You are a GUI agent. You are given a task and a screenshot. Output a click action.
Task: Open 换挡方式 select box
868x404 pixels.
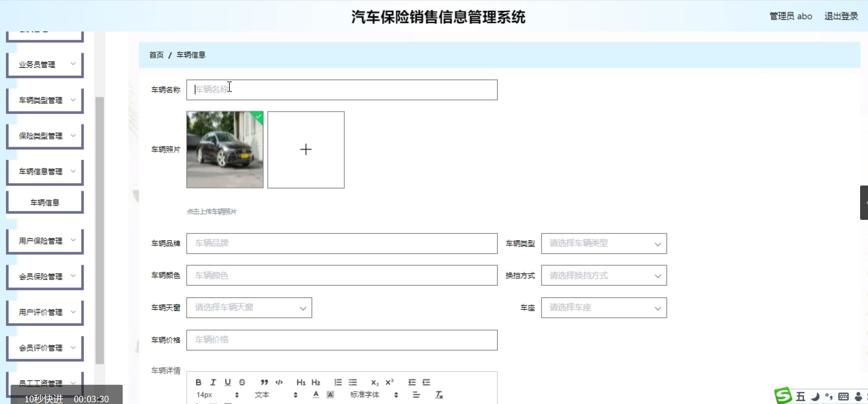click(603, 276)
